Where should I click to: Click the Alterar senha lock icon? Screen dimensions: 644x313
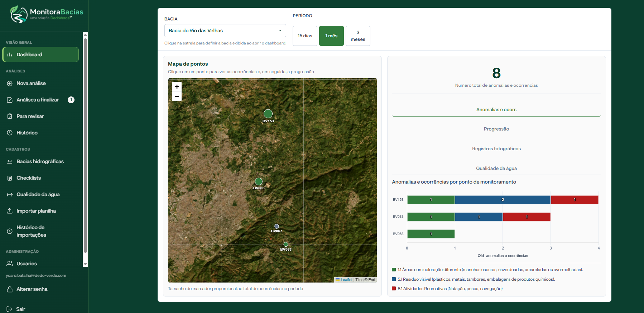click(x=10, y=289)
